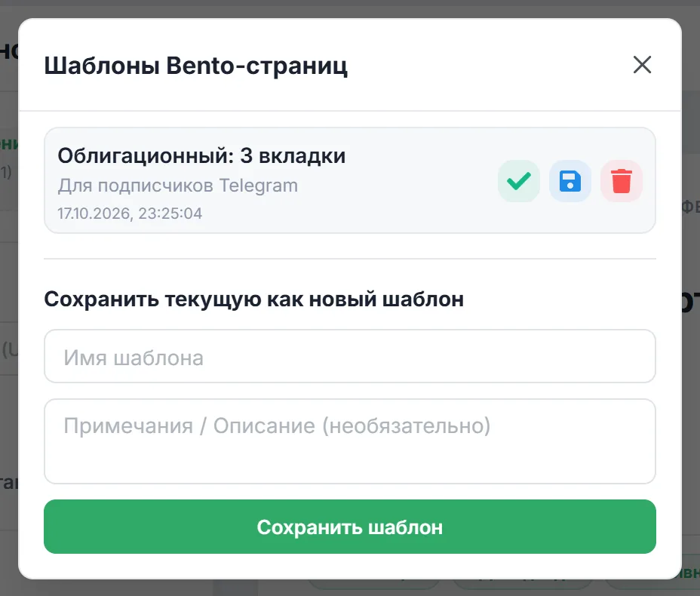Click the Примечания / Описание text area
Image resolution: width=700 pixels, height=596 pixels.
click(349, 441)
